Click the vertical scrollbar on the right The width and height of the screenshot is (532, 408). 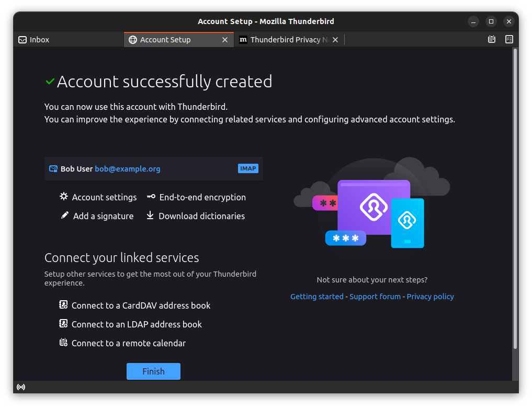(515, 199)
